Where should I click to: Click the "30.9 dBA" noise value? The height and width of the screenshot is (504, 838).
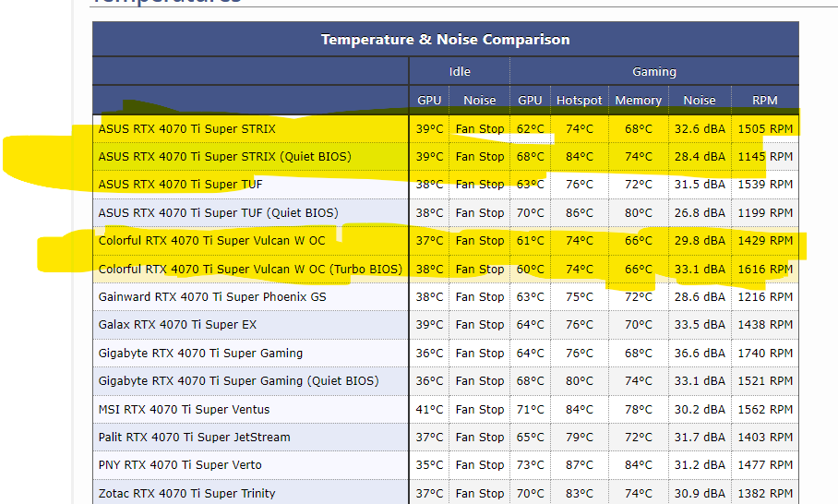pyautogui.click(x=700, y=493)
